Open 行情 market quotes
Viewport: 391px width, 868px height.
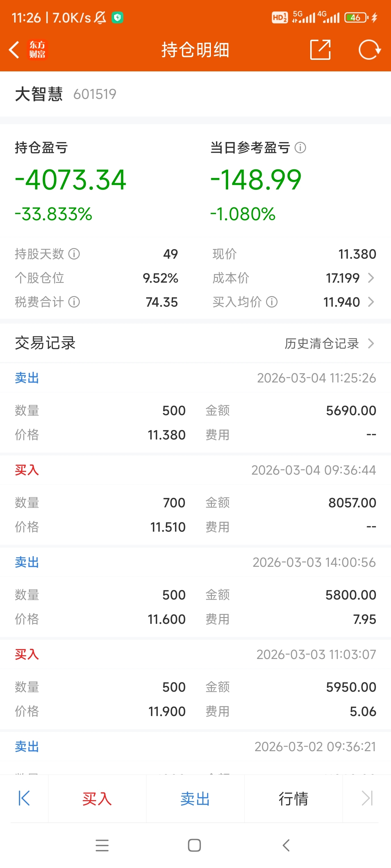(x=294, y=799)
